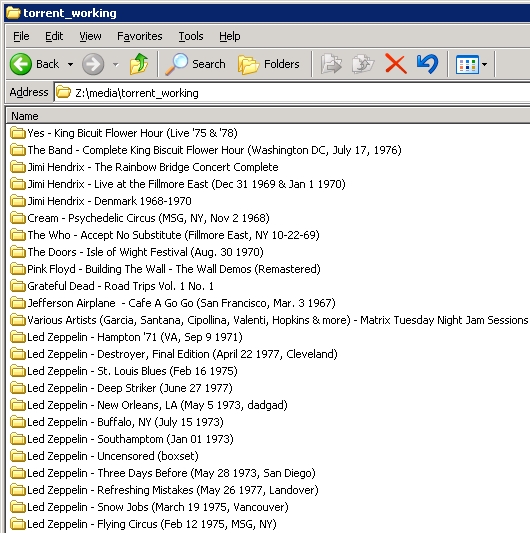Expand the Back history dropdown arrow
This screenshot has height=533, width=530.
70,64
